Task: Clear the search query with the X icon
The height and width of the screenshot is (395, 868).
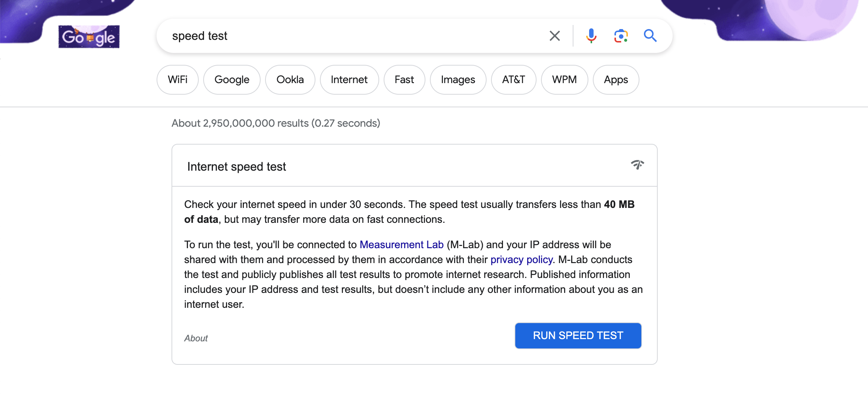Action: tap(554, 35)
